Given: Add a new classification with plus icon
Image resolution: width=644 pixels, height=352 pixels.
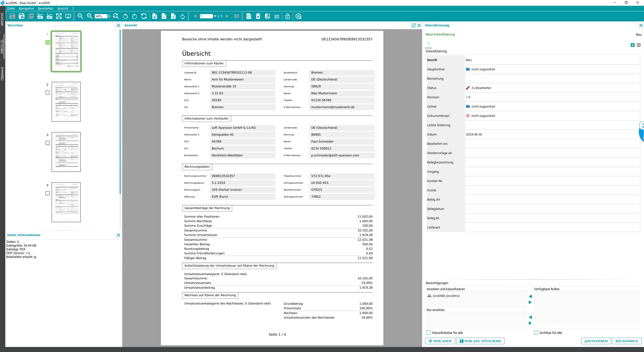Looking at the screenshot, I should (633, 45).
